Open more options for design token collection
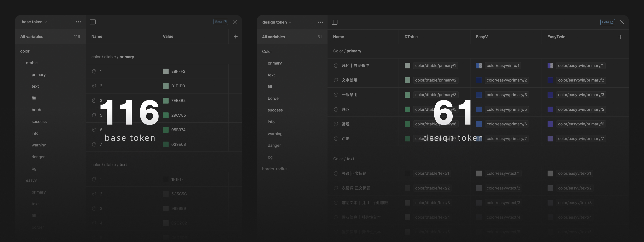644x242 pixels. [320, 22]
